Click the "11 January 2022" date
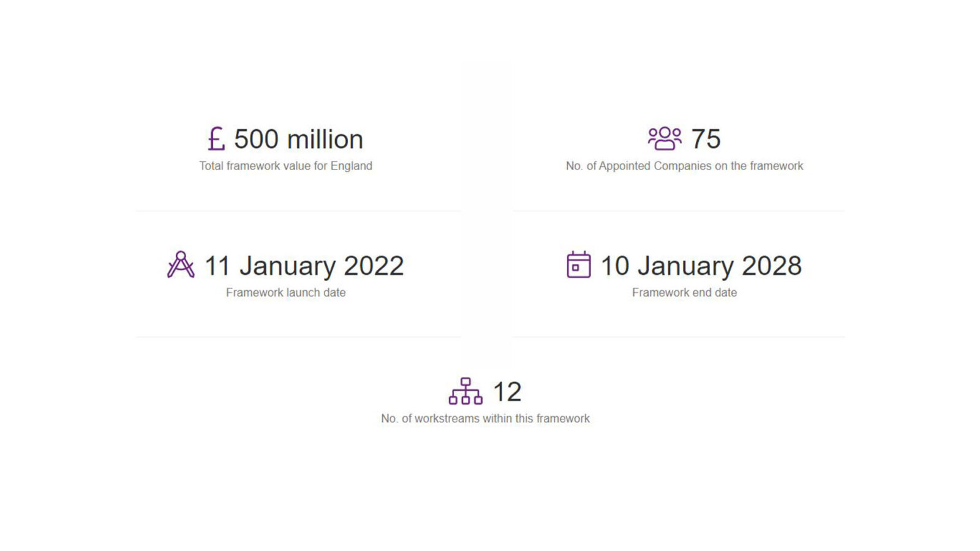The width and height of the screenshot is (980, 551). tap(304, 266)
